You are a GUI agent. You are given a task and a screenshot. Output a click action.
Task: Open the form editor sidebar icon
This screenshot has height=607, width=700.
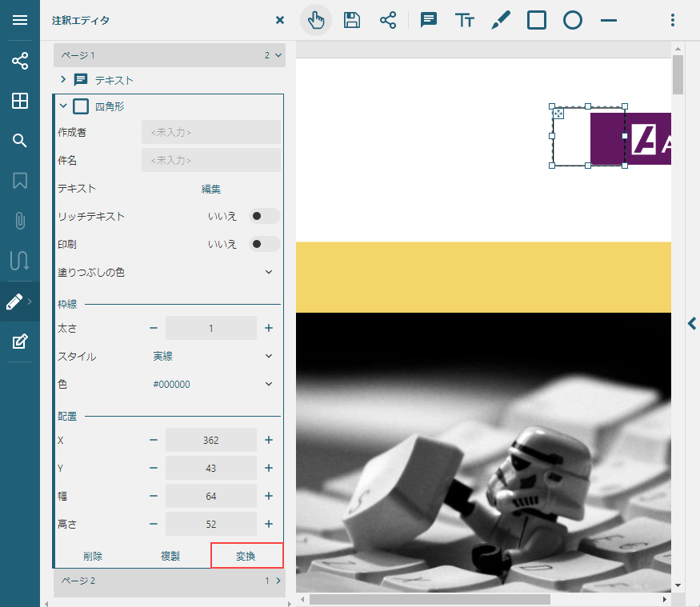[x=20, y=341]
